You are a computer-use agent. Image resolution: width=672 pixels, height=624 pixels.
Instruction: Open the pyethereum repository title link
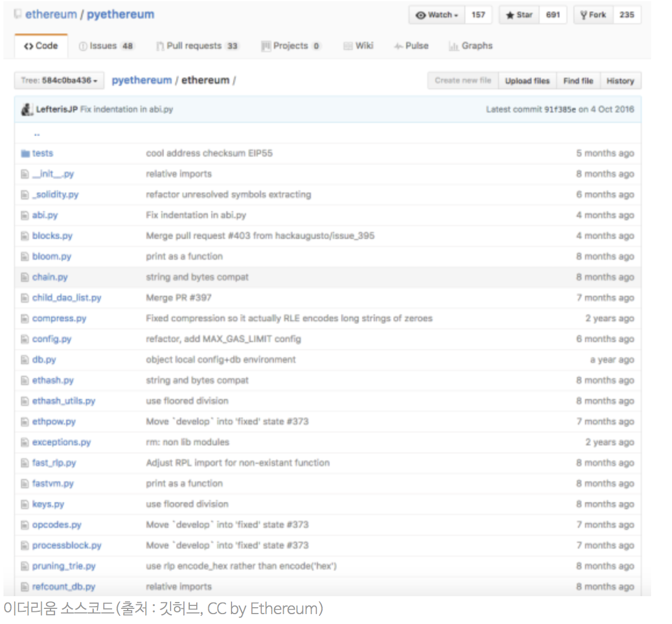(x=121, y=14)
